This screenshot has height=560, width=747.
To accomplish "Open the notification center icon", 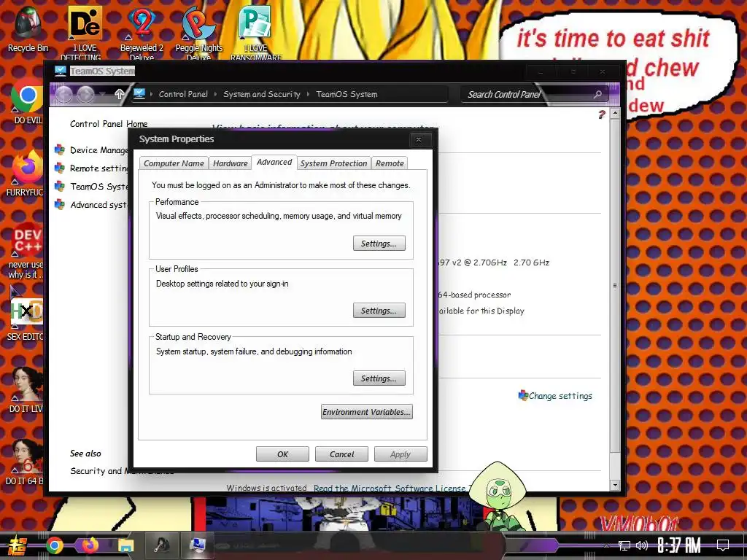I will click(x=723, y=545).
